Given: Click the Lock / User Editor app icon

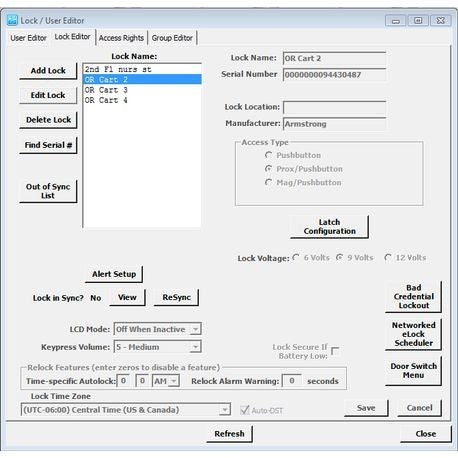Looking at the screenshot, I should (x=12, y=20).
